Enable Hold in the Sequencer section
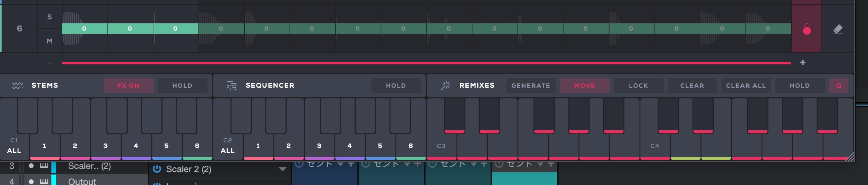The height and width of the screenshot is (185, 868). tap(396, 85)
